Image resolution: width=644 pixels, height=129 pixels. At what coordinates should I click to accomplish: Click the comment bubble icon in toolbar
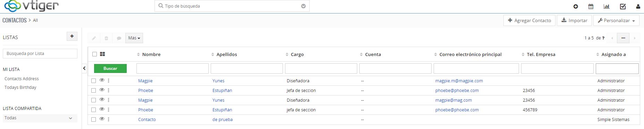[x=119, y=38]
